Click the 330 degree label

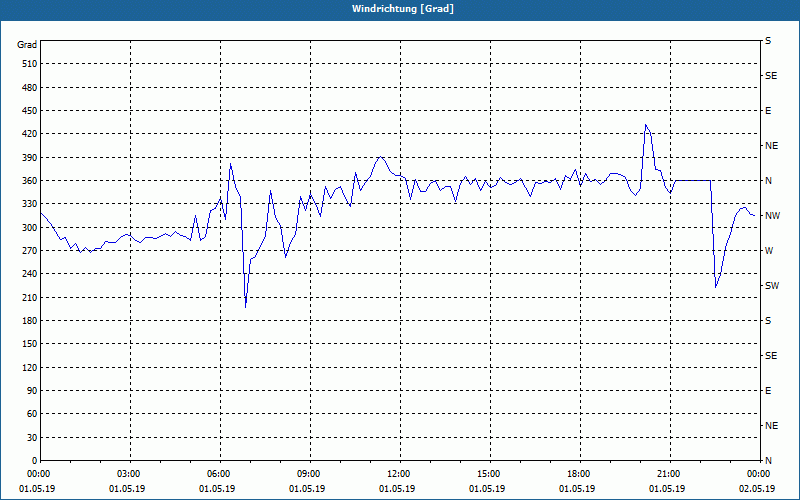click(30, 204)
